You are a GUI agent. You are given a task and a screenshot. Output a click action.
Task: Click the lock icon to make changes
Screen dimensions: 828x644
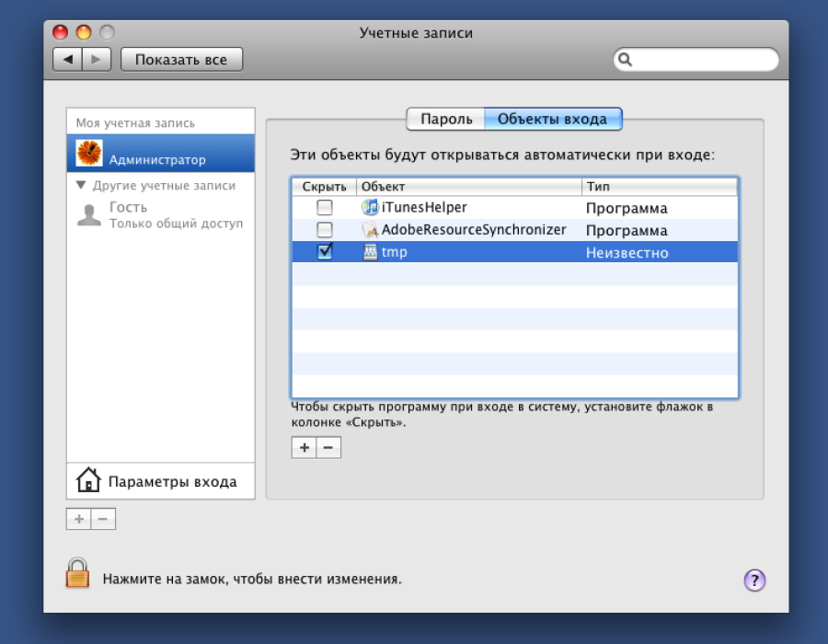click(x=77, y=573)
